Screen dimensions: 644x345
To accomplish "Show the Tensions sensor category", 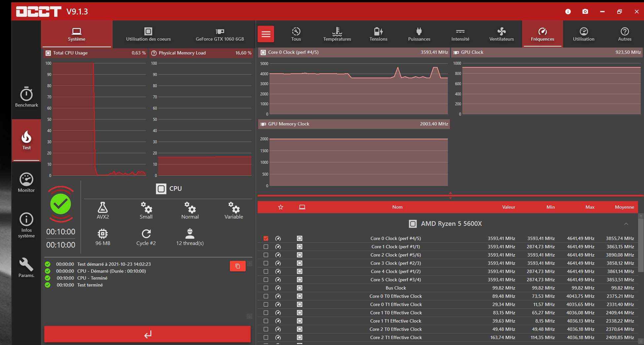I will (378, 34).
